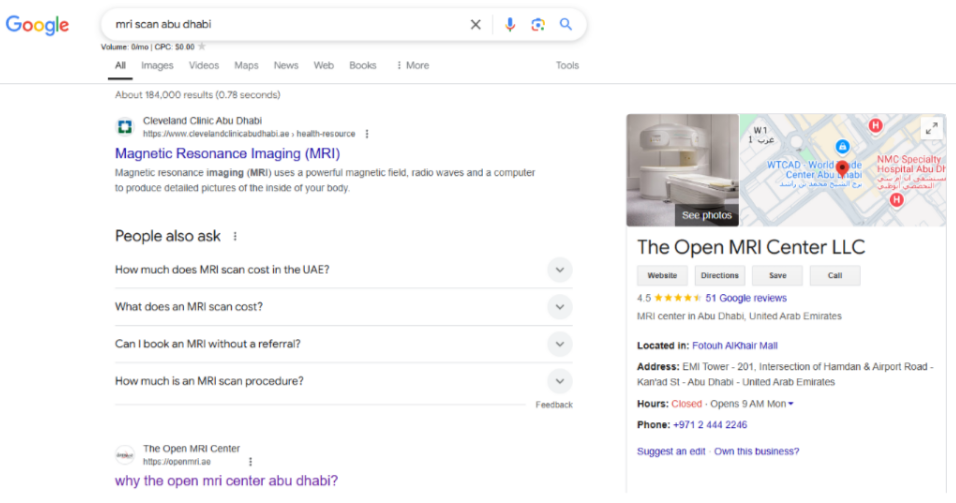Open the business hours dropdown arrow
The image size is (956, 503).
point(791,404)
